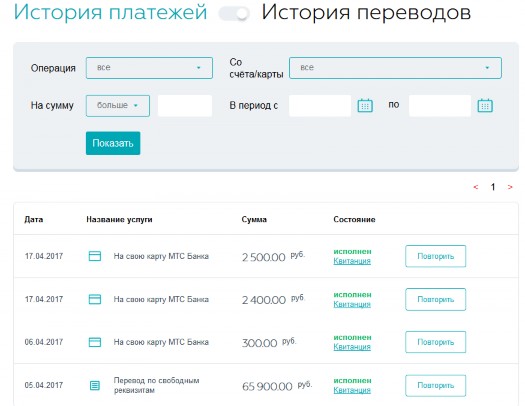
Task: Go to previous page with red left arrow
Action: tap(475, 187)
